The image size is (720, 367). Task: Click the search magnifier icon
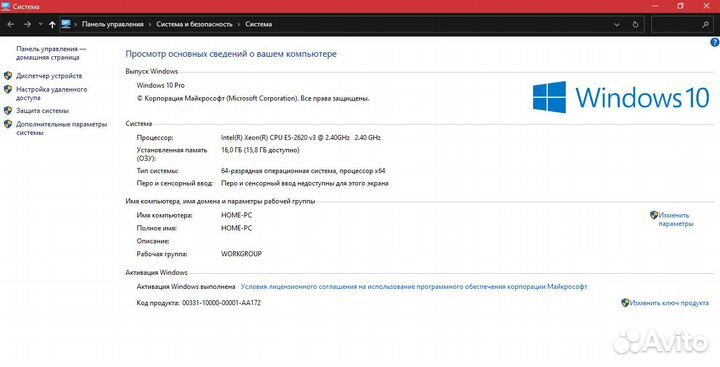point(705,24)
